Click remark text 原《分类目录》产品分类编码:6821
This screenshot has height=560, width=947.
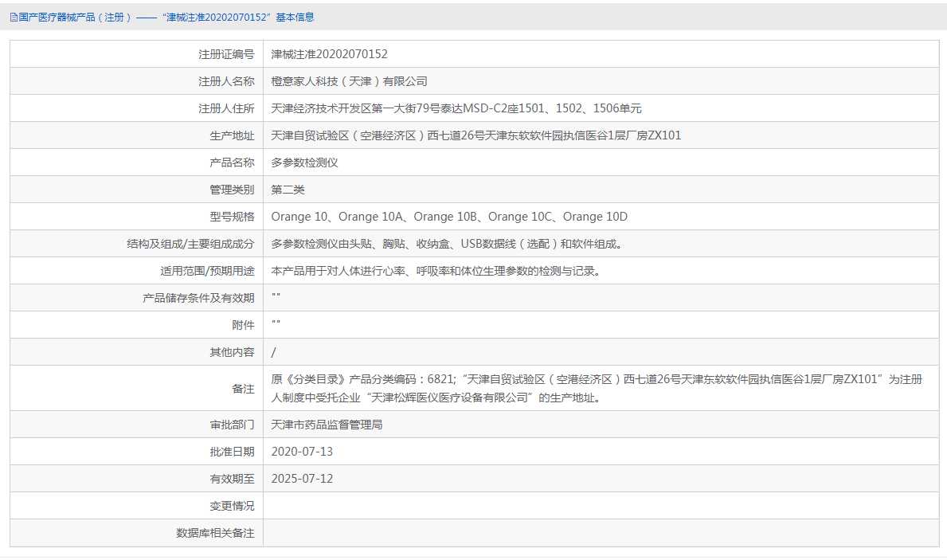[x=597, y=389]
